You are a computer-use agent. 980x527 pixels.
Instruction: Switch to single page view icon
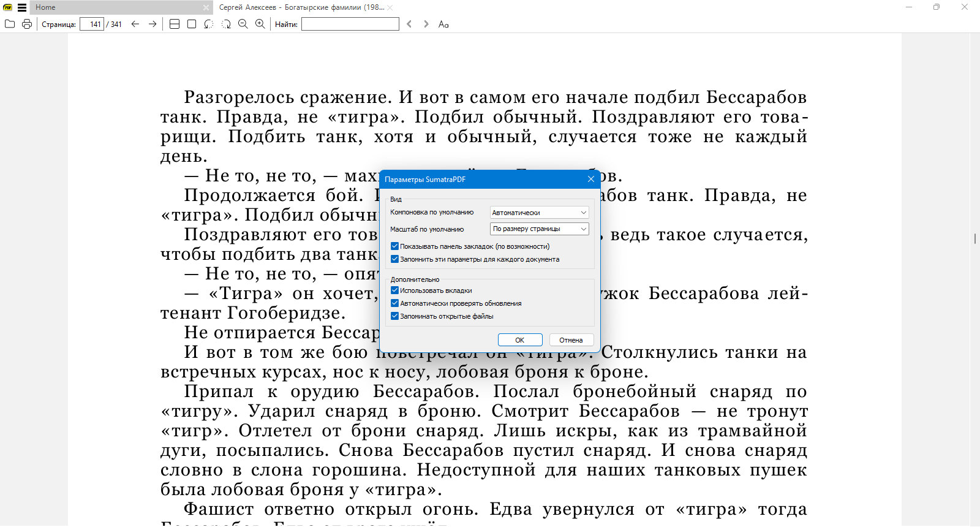click(192, 24)
